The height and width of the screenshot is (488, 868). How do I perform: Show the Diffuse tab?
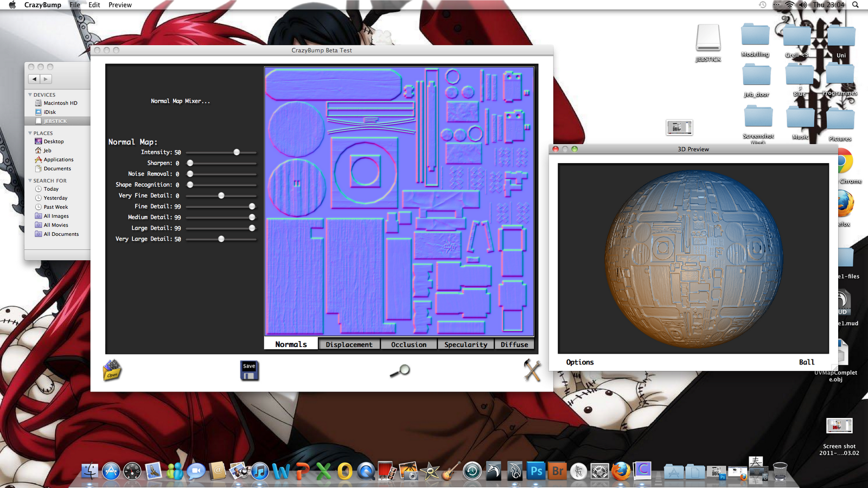tap(514, 344)
